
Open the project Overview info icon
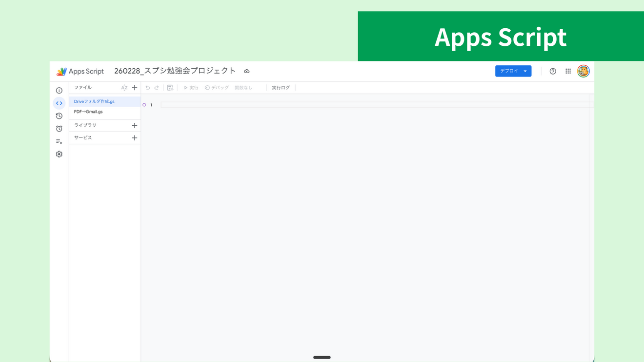pos(59,91)
